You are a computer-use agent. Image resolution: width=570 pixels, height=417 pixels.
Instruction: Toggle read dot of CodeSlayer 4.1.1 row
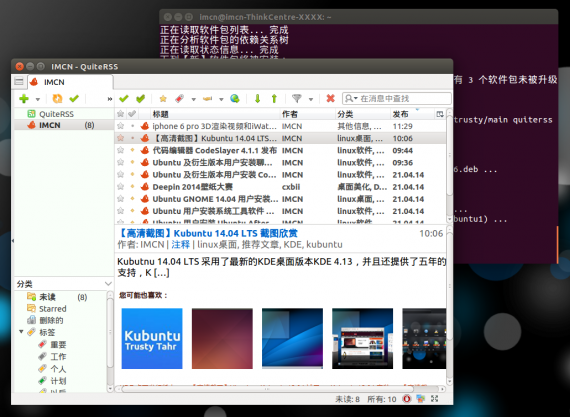[132, 150]
